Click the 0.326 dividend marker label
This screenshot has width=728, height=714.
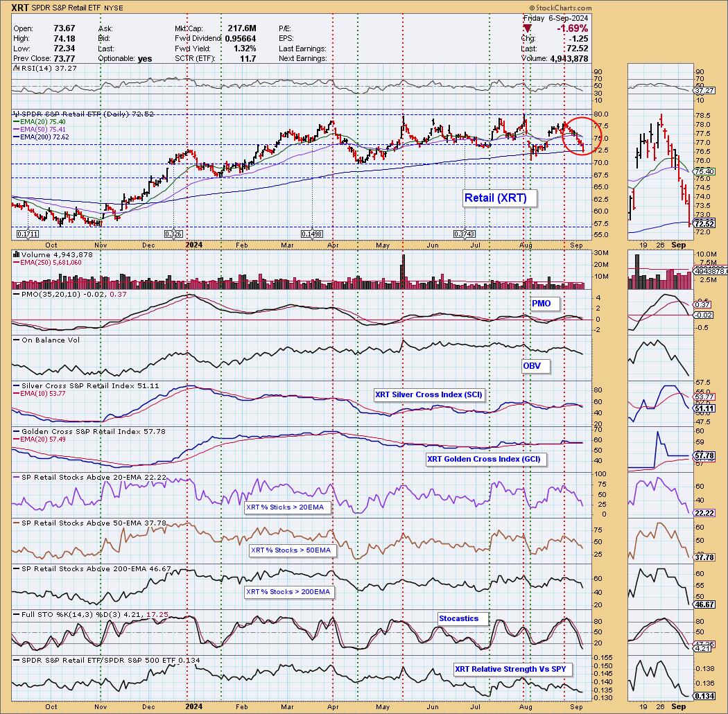point(173,234)
